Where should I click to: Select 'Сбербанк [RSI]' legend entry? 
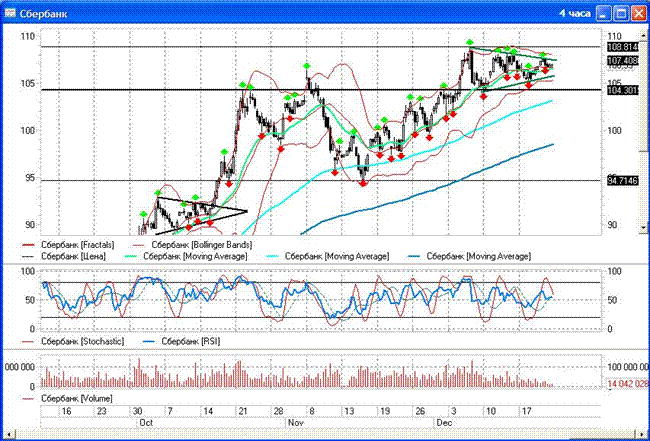pos(181,341)
